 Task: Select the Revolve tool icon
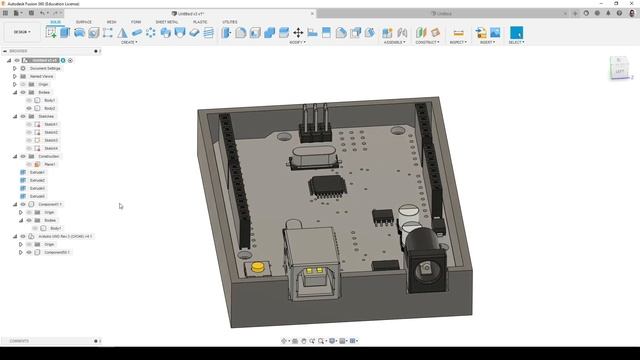[80, 33]
